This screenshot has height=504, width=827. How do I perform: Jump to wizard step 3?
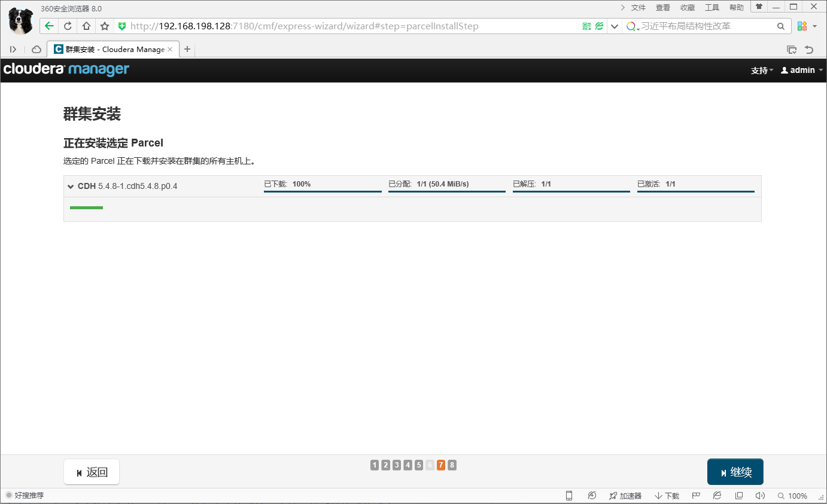(397, 465)
